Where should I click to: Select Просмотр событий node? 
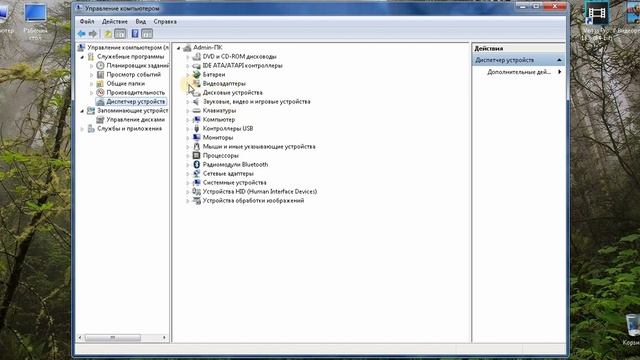click(x=133, y=75)
